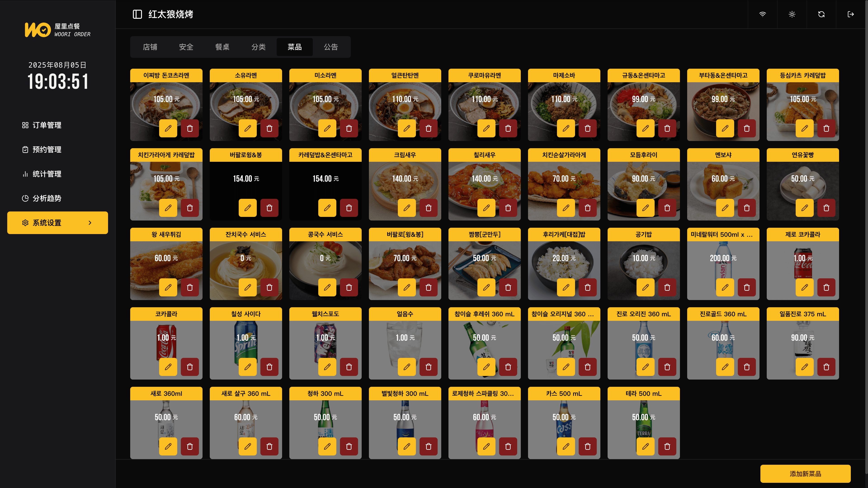Switch to the 店铺 tab

150,47
